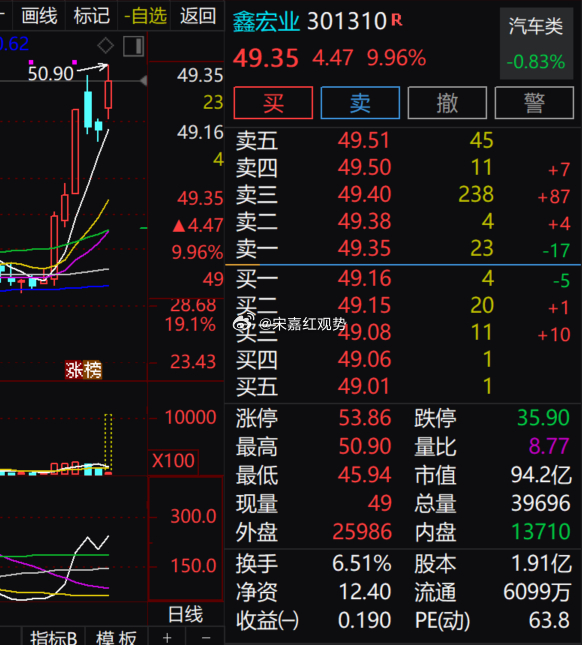Open the 标记 mark tool
The height and width of the screenshot is (645, 582).
pos(91,16)
